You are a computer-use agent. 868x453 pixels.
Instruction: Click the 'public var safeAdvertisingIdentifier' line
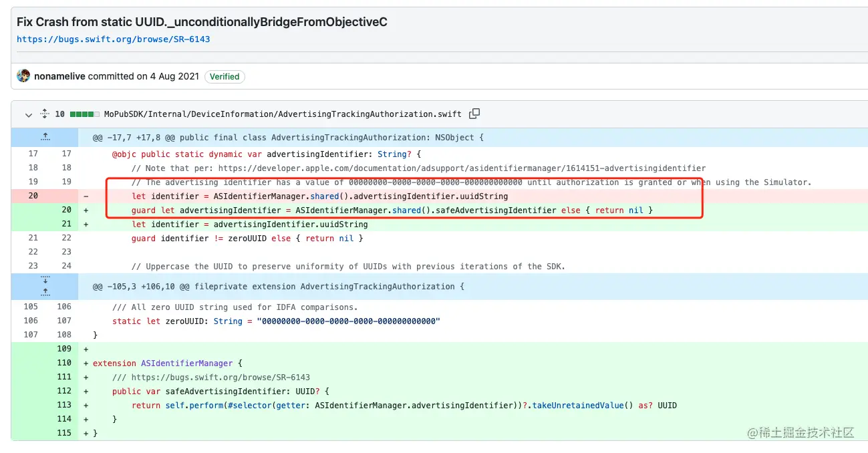coord(221,391)
